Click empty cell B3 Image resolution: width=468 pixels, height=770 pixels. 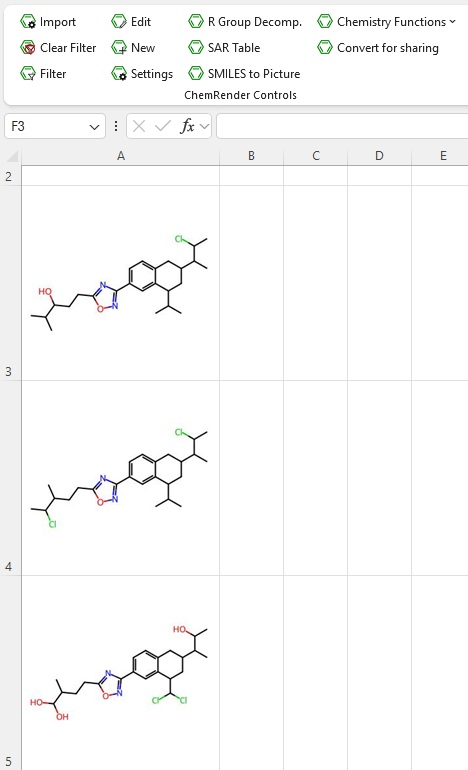point(251,283)
